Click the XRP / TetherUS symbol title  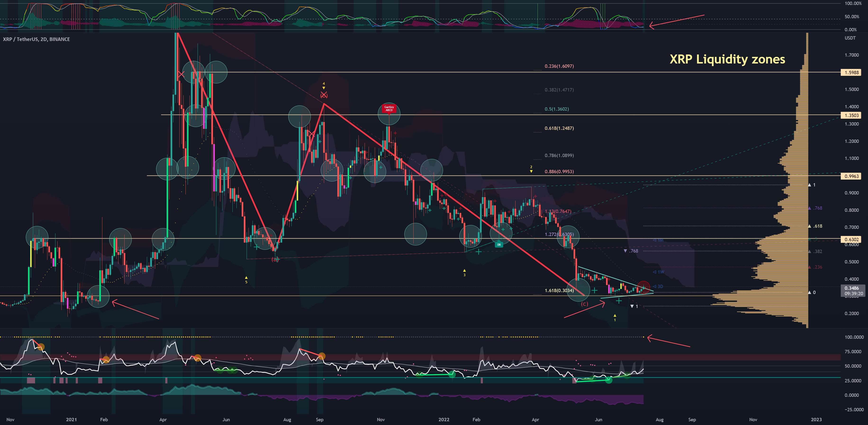(36, 39)
